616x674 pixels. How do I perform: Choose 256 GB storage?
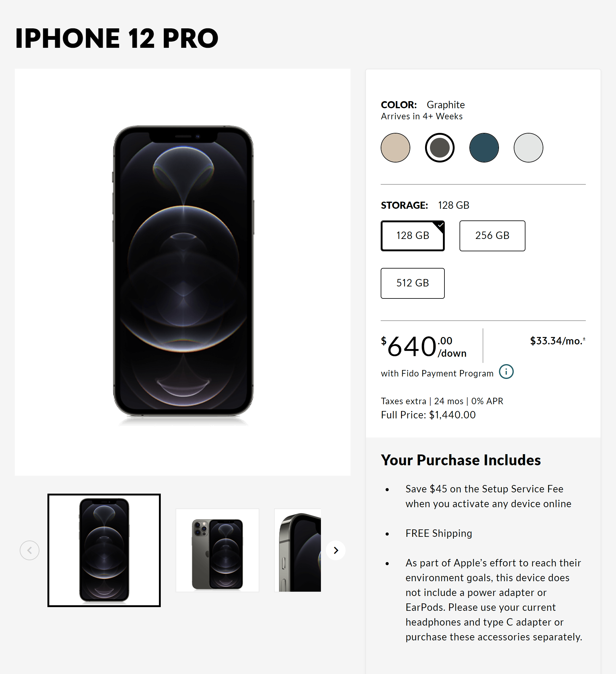[492, 236]
